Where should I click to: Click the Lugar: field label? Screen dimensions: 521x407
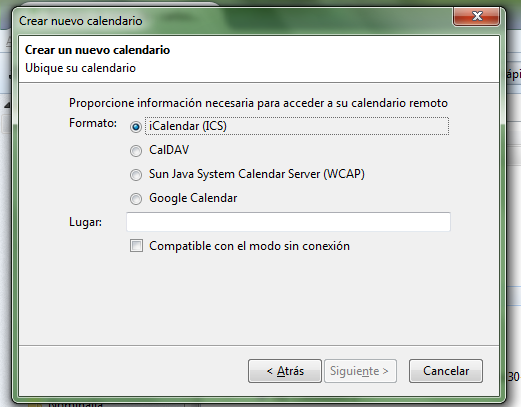pos(85,222)
